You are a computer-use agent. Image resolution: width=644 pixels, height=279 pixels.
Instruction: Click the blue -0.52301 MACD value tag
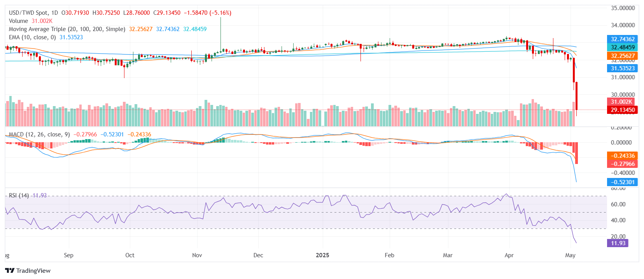tap(622, 182)
